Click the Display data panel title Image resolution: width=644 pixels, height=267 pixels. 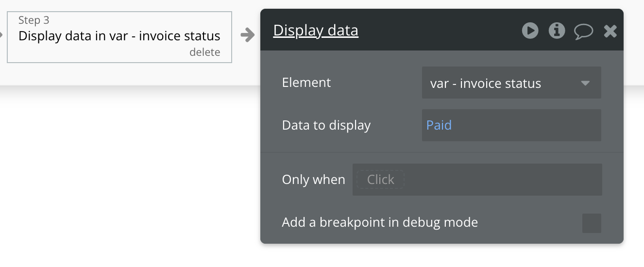click(316, 31)
